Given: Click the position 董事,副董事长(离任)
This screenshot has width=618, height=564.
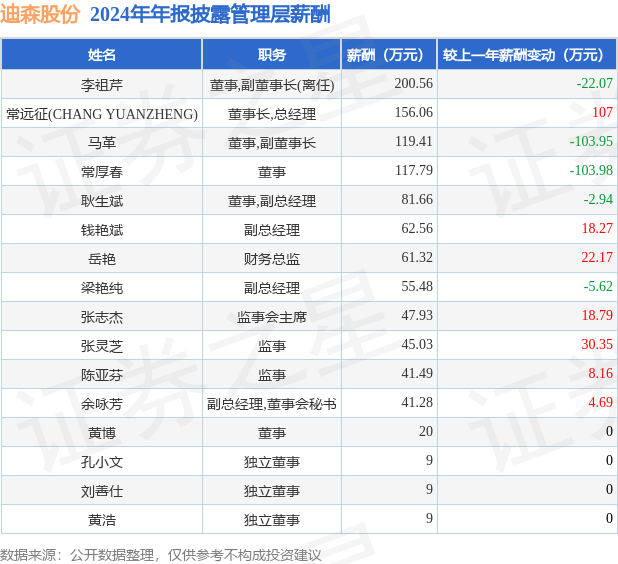Looking at the screenshot, I should [x=272, y=84].
